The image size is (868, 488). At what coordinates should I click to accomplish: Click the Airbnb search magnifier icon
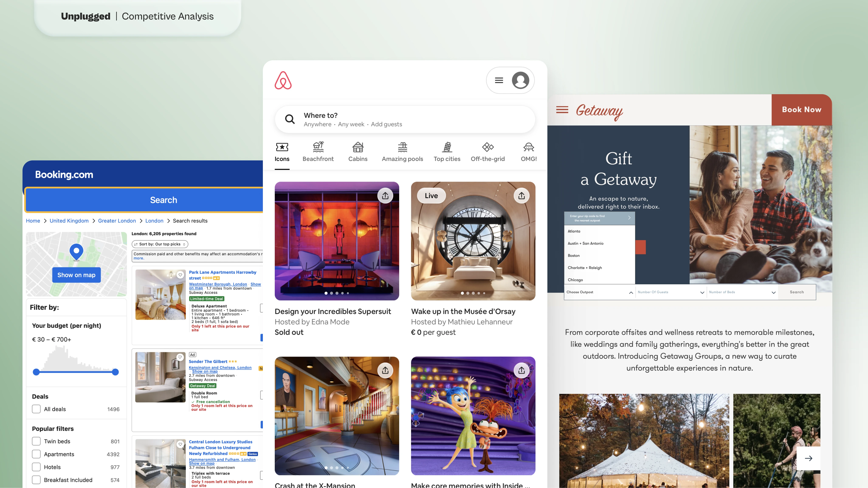(x=290, y=119)
